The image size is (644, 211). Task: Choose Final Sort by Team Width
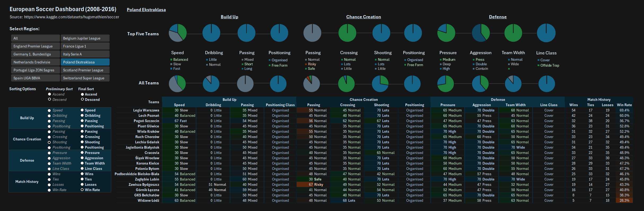(82, 163)
